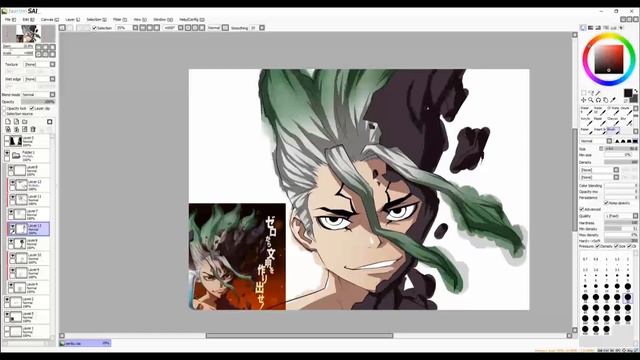Toggle the Selection checkbox in toolbar
The width and height of the screenshot is (640, 360).
(94, 28)
